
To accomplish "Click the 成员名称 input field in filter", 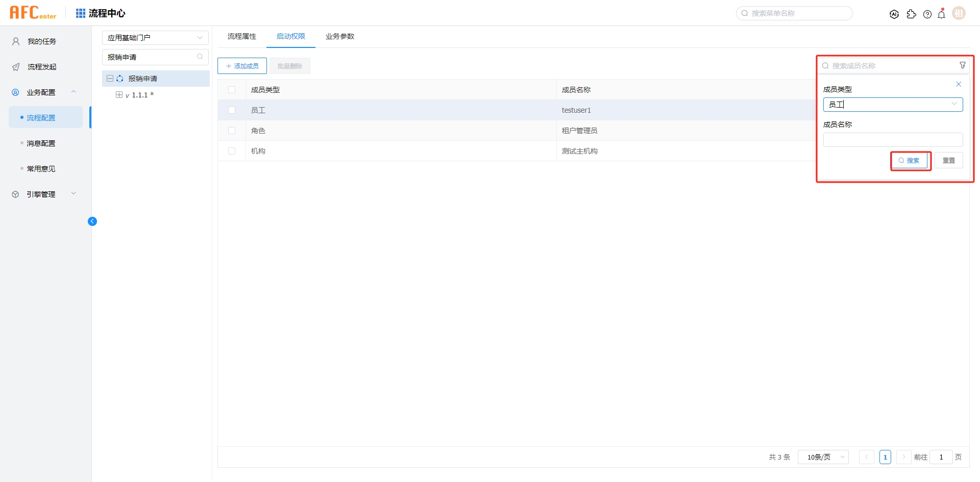I will click(893, 140).
